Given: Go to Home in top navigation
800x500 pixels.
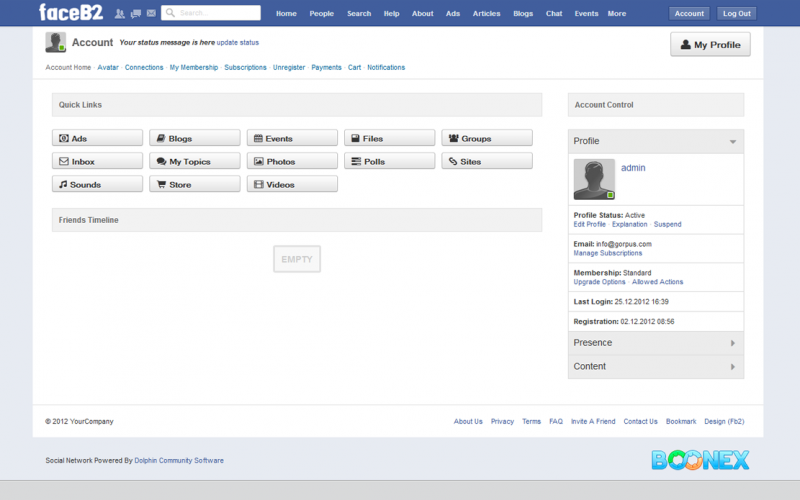Looking at the screenshot, I should coord(286,14).
